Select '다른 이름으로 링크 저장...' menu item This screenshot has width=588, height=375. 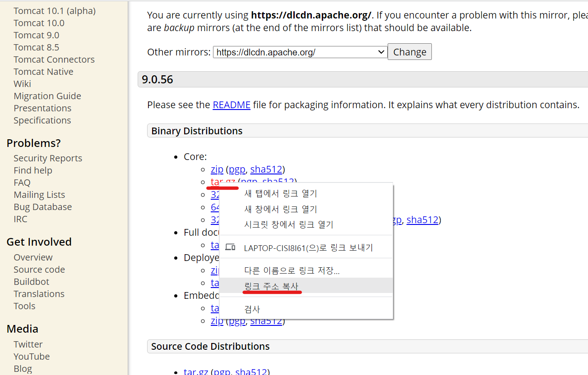(x=306, y=270)
